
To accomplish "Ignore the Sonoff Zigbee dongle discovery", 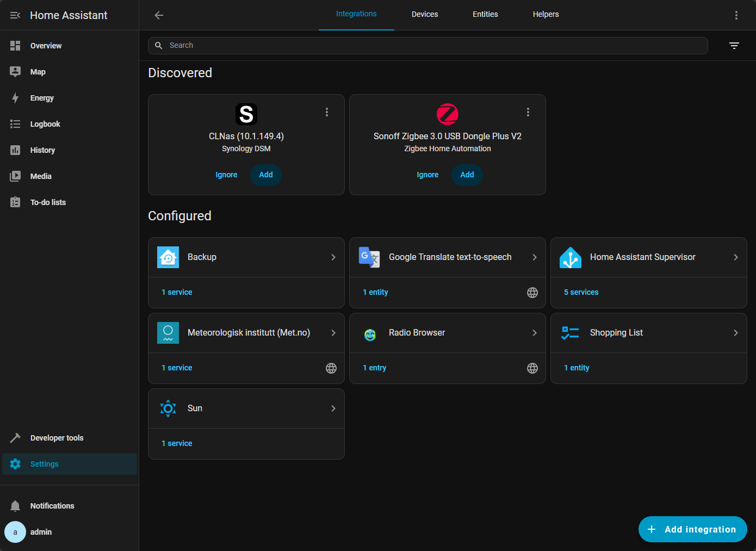I will [x=427, y=175].
